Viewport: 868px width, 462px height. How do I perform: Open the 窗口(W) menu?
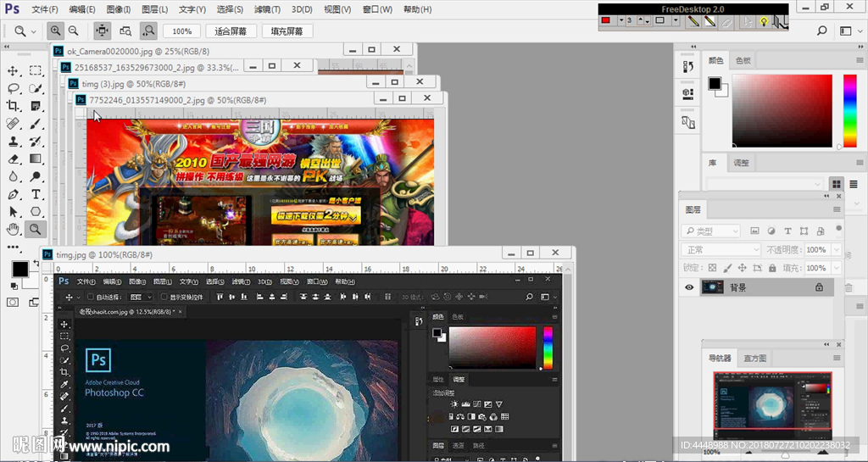click(377, 9)
